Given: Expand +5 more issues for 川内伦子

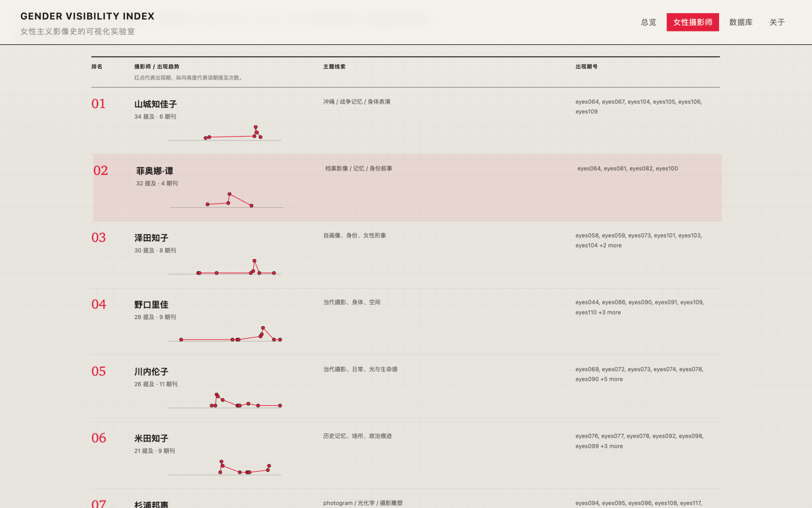Looking at the screenshot, I should (612, 379).
